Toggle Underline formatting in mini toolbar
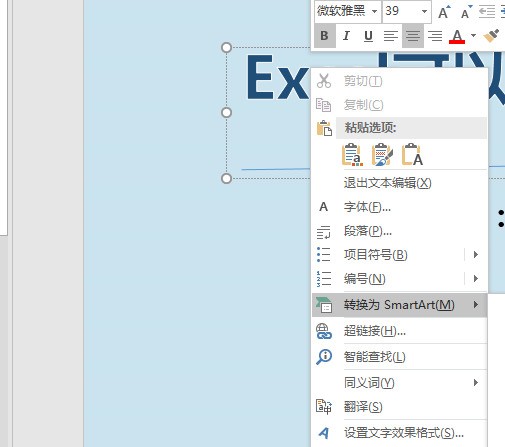 tap(368, 36)
